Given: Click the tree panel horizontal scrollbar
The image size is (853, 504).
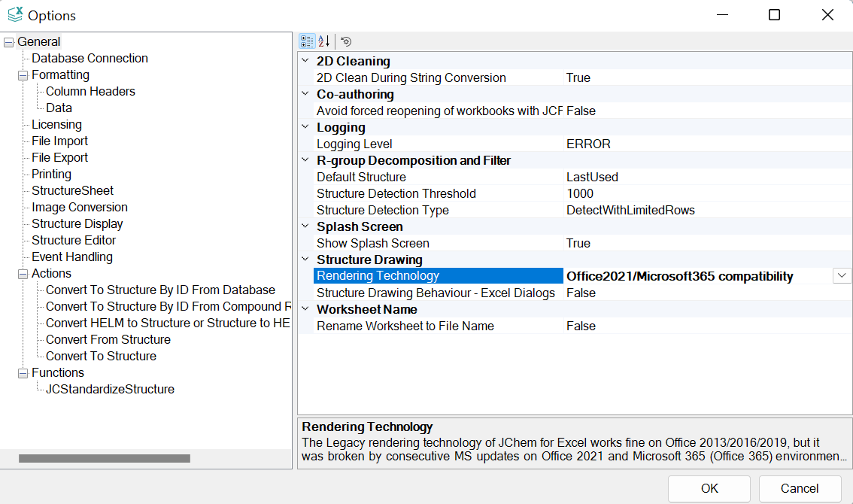Looking at the screenshot, I should pos(105,458).
